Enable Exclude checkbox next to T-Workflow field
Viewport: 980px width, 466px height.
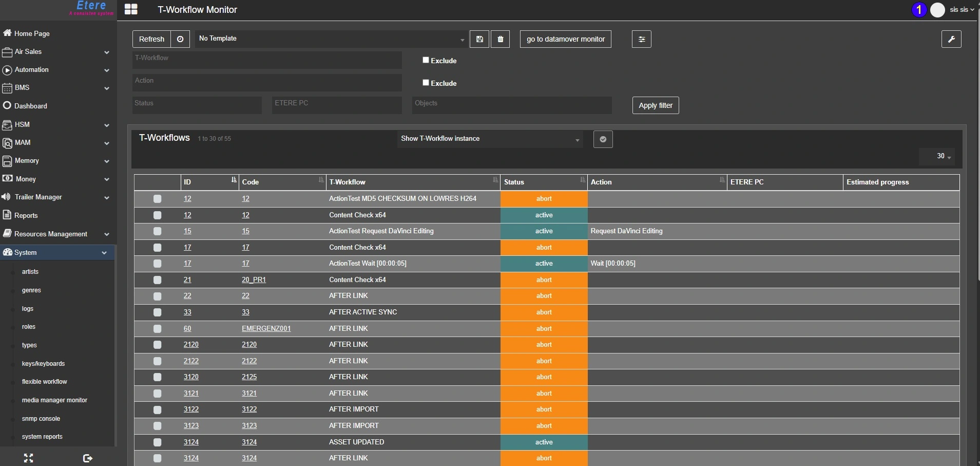(x=426, y=60)
